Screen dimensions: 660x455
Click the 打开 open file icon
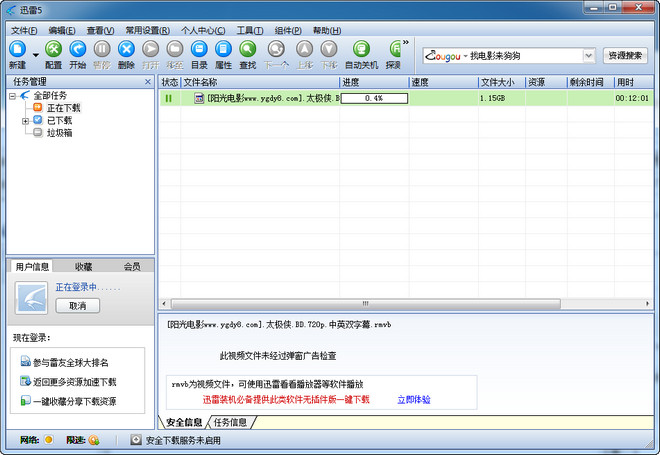pyautogui.click(x=150, y=50)
